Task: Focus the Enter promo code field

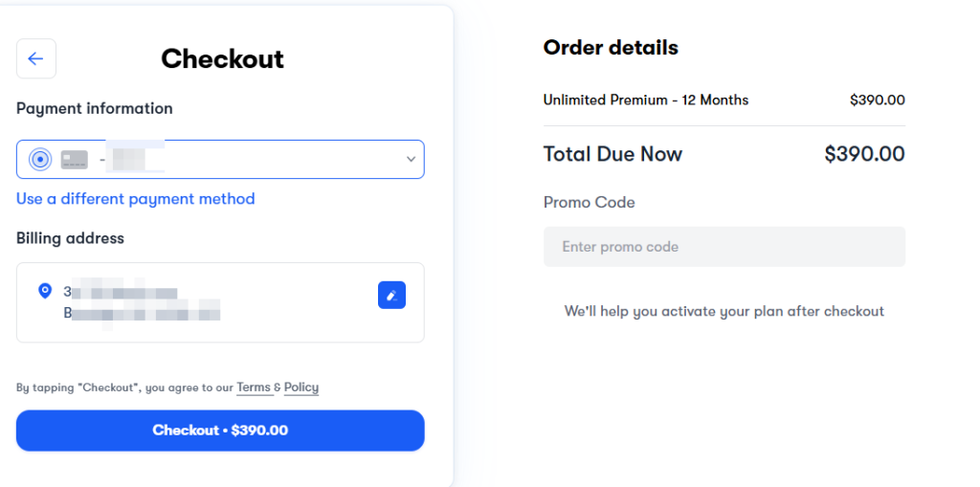Action: 724,247
